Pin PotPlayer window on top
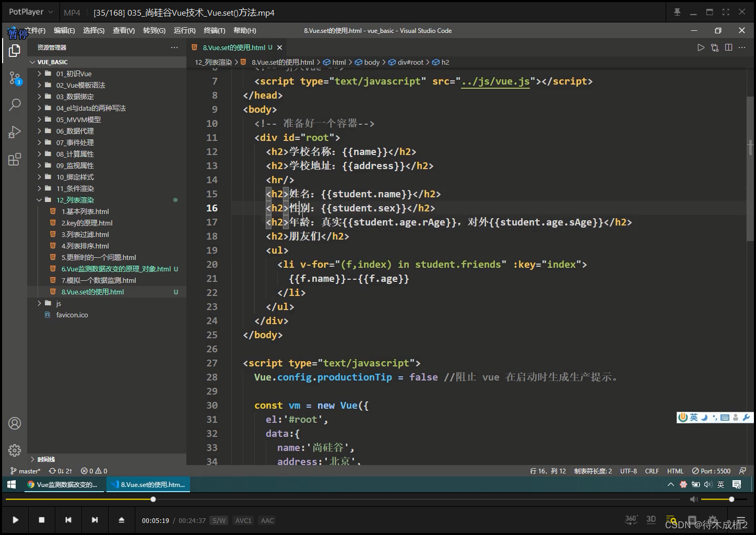Viewport: 756px width, 535px height. (677, 12)
